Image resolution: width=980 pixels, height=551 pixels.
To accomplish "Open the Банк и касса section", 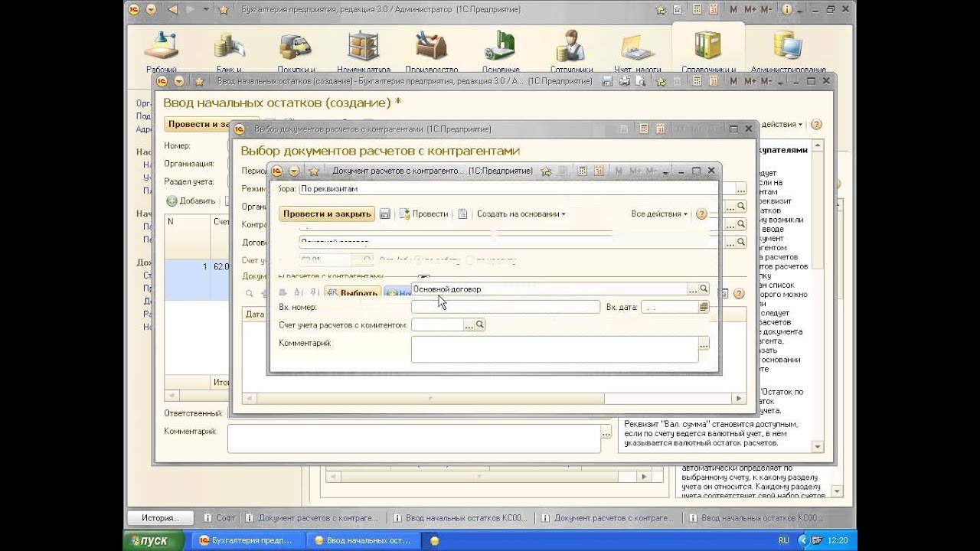I will [228, 52].
